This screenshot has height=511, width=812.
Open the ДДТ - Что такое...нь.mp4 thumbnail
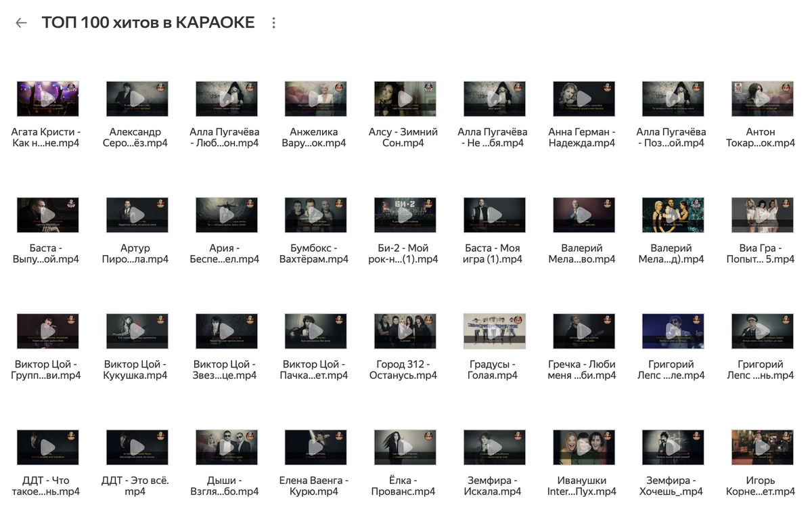click(47, 447)
